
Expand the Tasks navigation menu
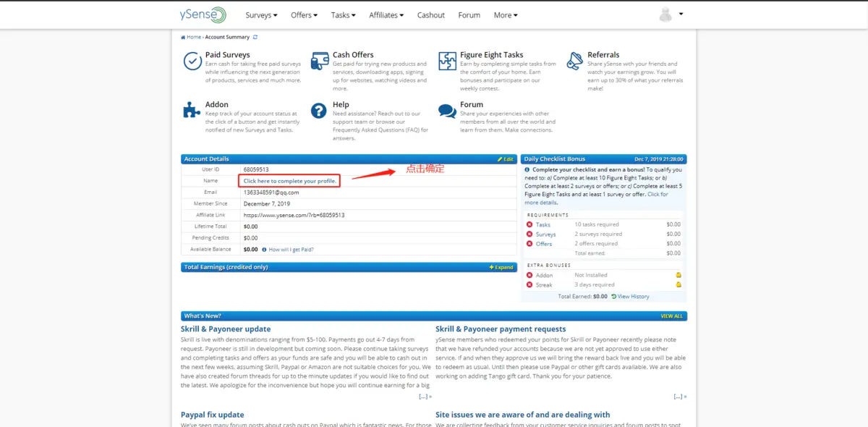(x=343, y=15)
